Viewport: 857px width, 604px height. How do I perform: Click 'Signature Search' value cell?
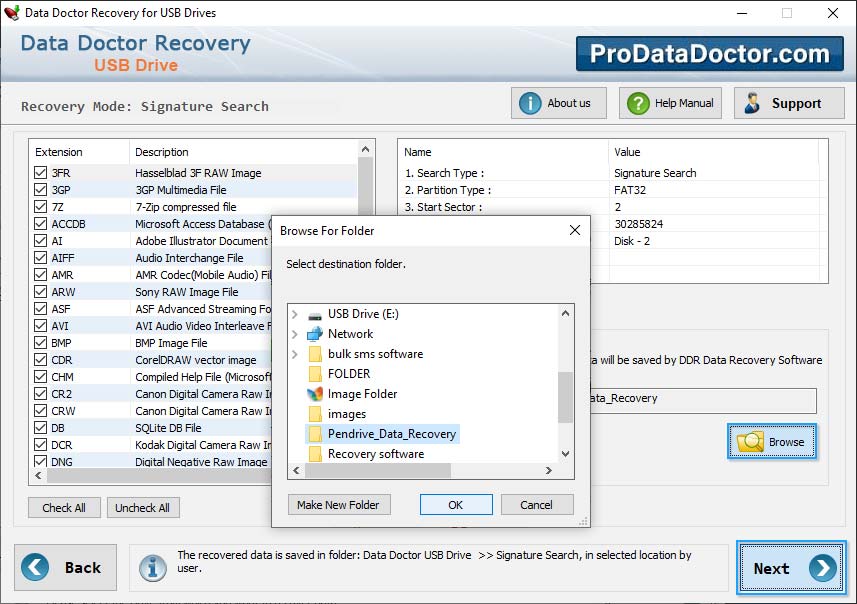pos(655,173)
